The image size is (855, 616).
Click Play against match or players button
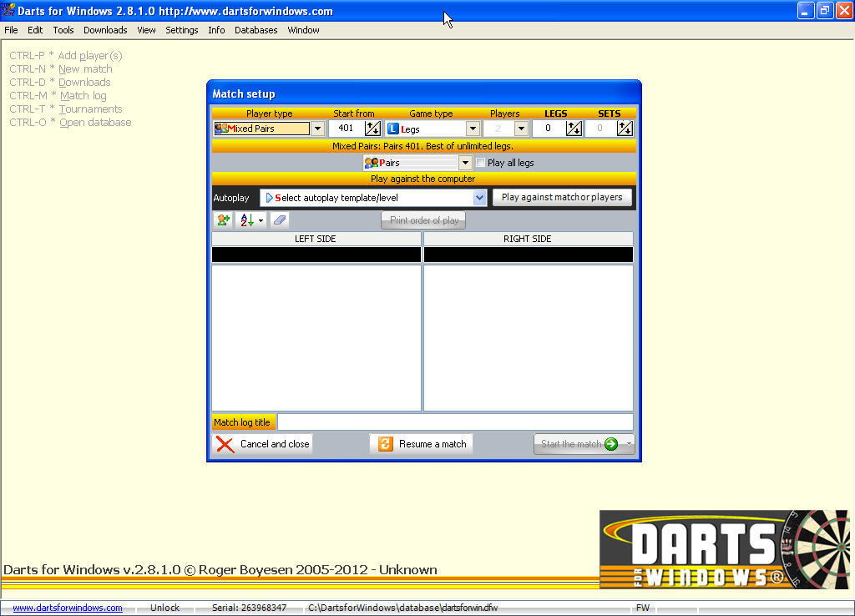(x=562, y=198)
